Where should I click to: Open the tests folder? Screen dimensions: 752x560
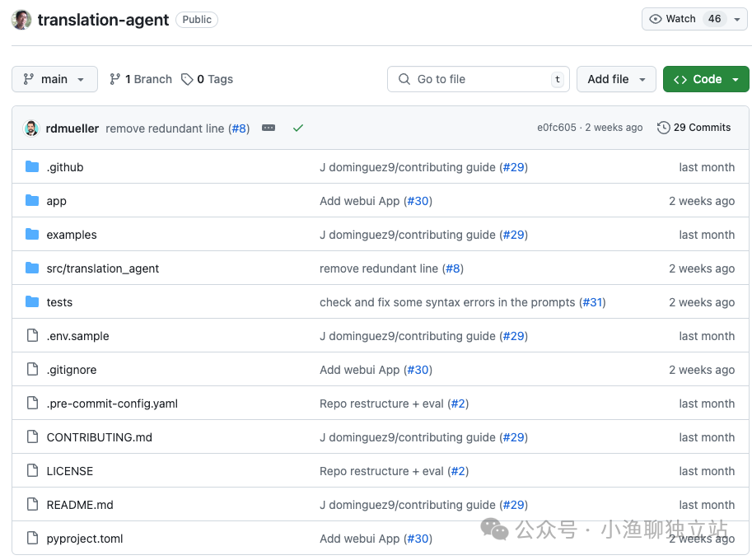[59, 302]
